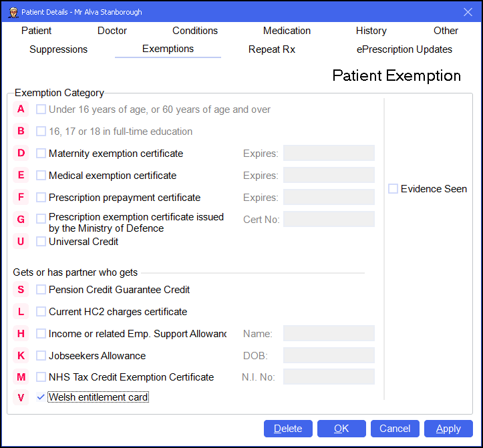Open the Repeat Rx tab
Image resolution: width=483 pixels, height=448 pixels.
tap(271, 49)
